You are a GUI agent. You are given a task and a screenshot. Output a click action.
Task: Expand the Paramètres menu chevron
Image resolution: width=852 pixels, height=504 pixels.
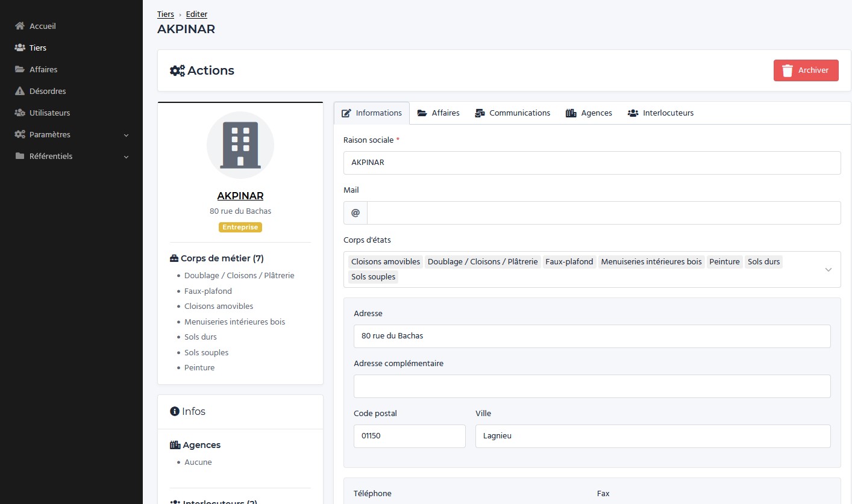[127, 135]
